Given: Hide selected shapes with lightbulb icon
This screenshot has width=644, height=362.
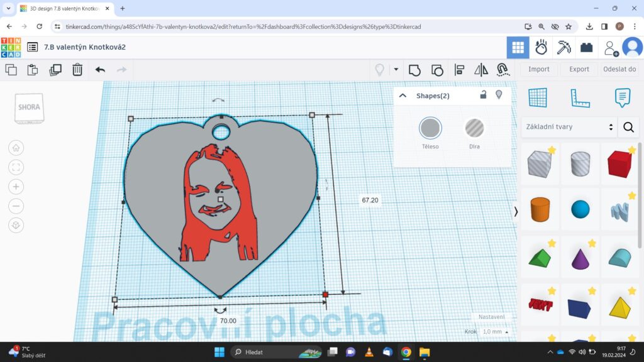Looking at the screenshot, I should (x=499, y=95).
